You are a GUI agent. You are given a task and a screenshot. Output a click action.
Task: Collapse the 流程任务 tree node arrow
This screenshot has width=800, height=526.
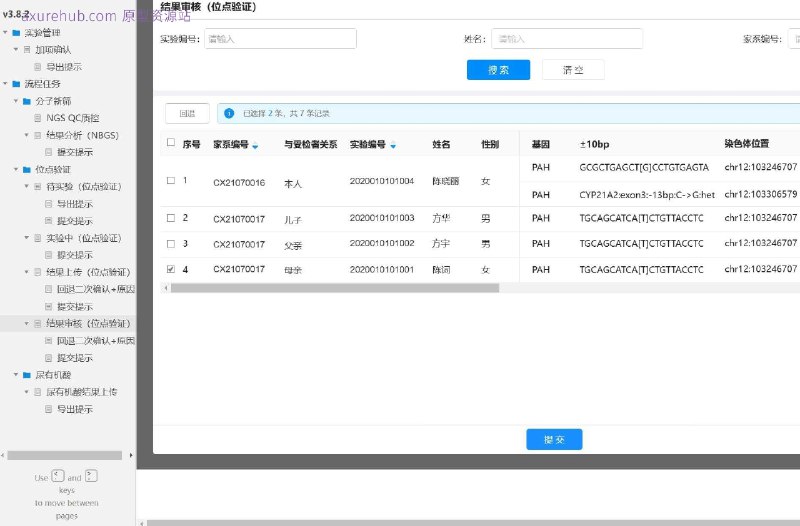coord(5,84)
